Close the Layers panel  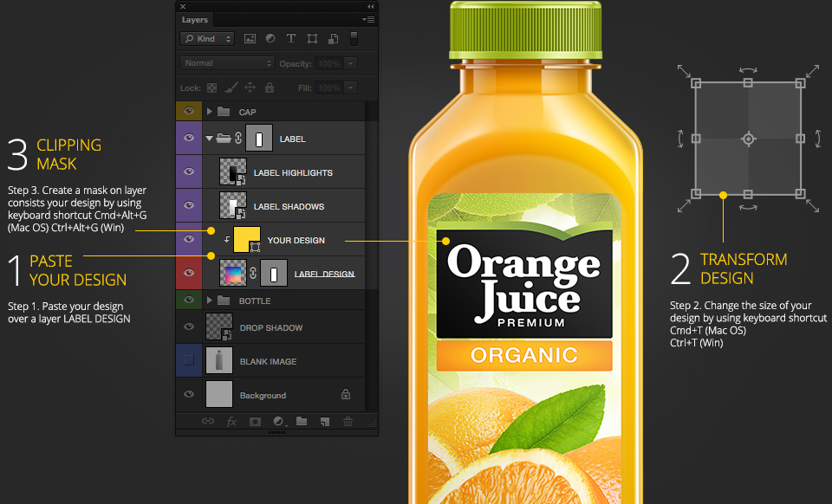point(183,6)
